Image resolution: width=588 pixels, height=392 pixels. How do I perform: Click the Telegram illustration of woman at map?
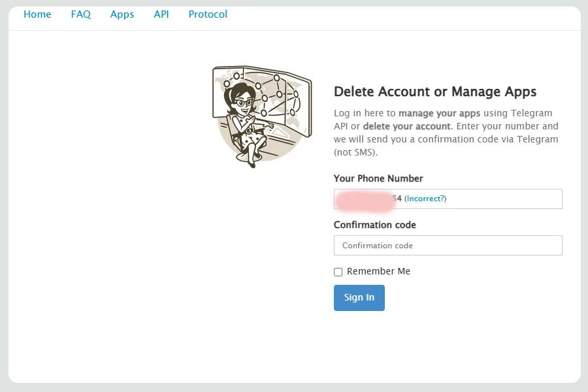[x=262, y=117]
